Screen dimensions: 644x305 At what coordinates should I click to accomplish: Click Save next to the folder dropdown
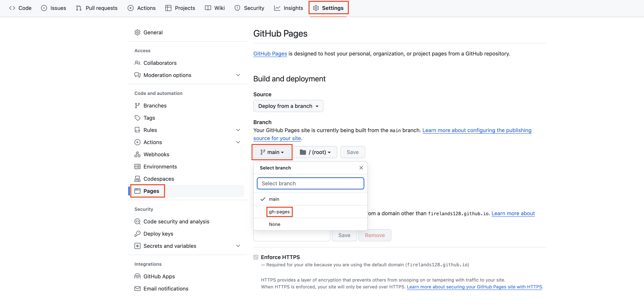pos(353,152)
